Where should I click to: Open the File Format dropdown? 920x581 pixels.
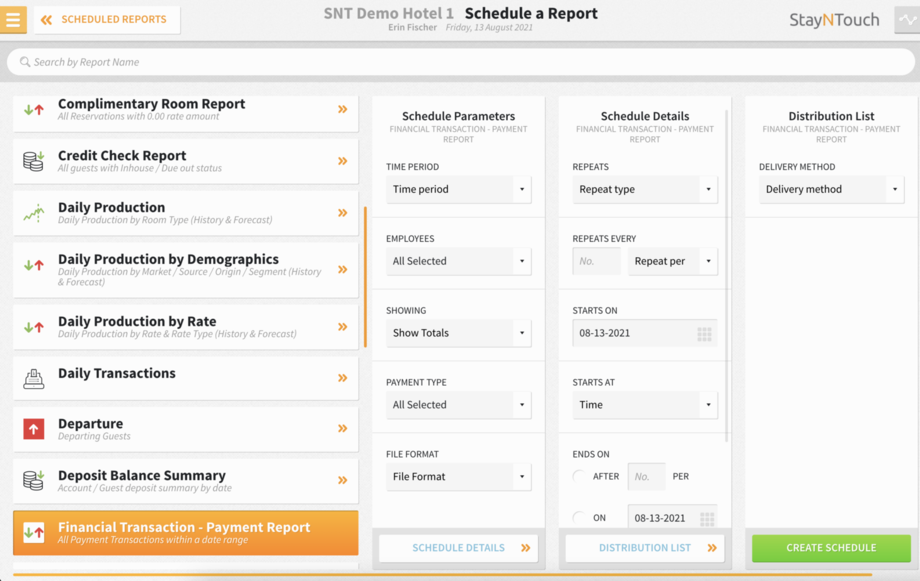pos(458,477)
